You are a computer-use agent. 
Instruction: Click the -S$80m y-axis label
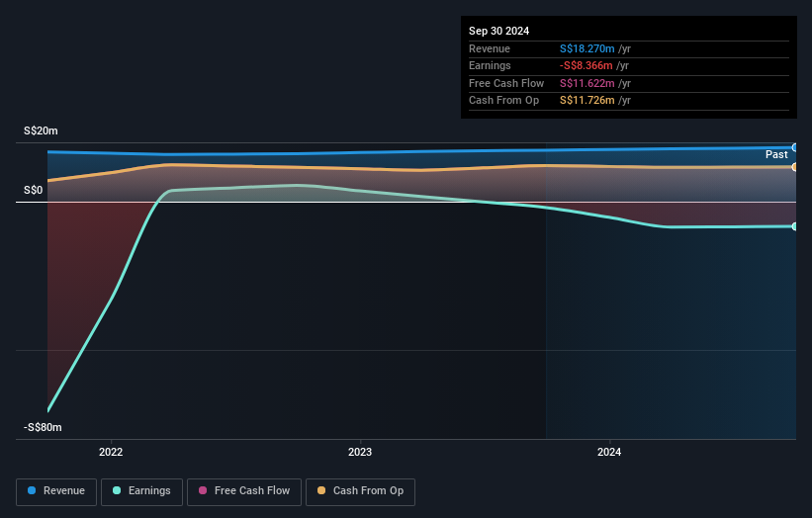coord(43,427)
